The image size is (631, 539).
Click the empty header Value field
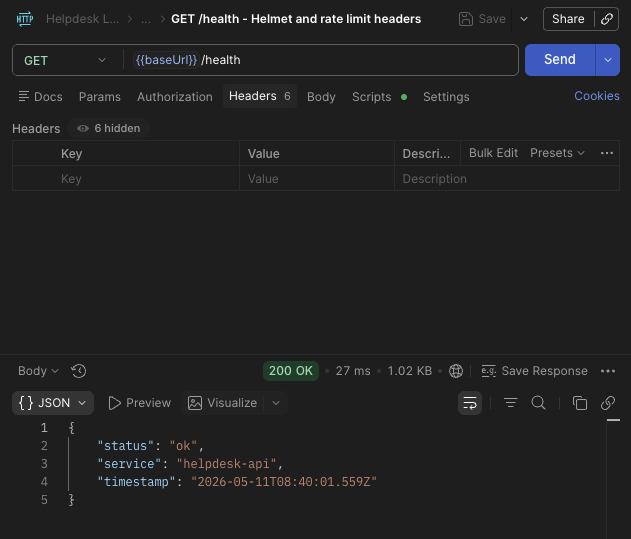click(x=317, y=178)
